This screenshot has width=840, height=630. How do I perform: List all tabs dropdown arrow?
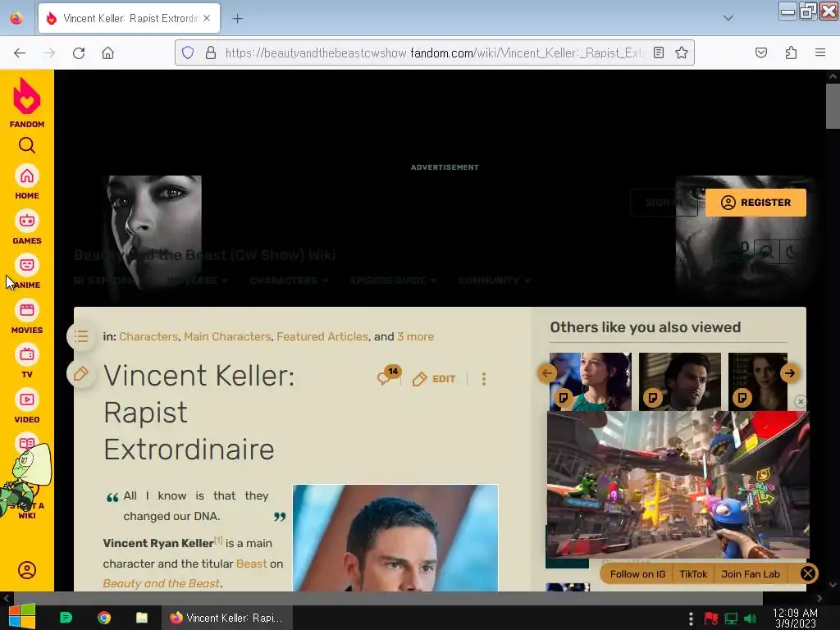coord(728,18)
